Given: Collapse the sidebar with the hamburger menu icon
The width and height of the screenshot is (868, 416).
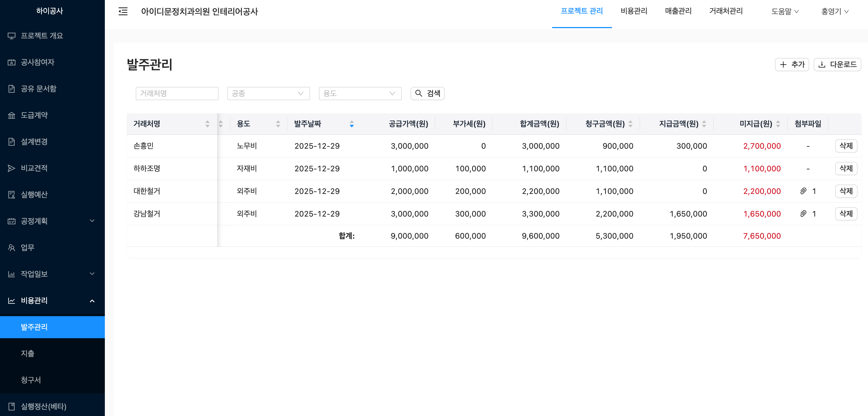Looking at the screenshot, I should pyautogui.click(x=123, y=12).
